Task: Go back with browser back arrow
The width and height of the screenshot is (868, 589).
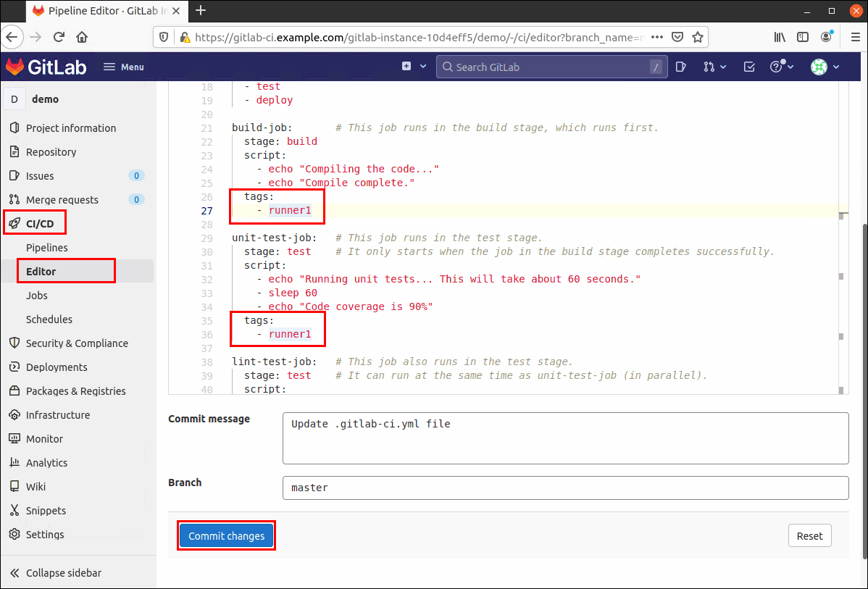Action: 12,37
